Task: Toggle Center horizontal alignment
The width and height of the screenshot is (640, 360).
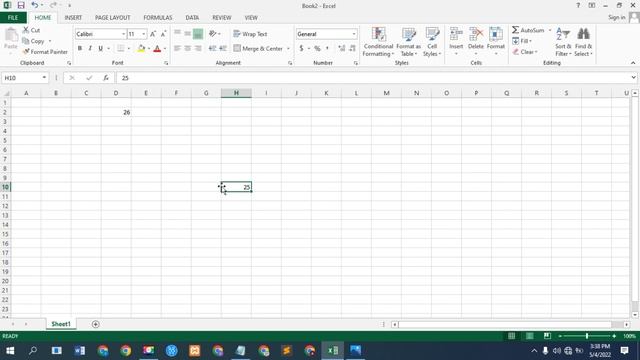Action: click(x=187, y=49)
